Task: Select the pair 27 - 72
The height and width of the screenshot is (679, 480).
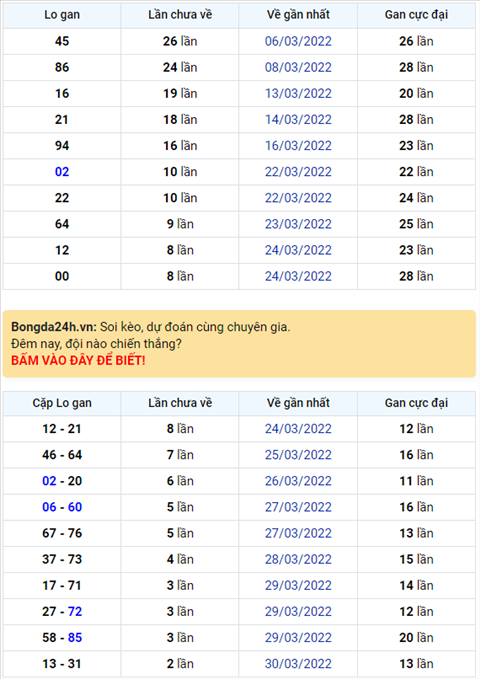Action: (x=62, y=611)
